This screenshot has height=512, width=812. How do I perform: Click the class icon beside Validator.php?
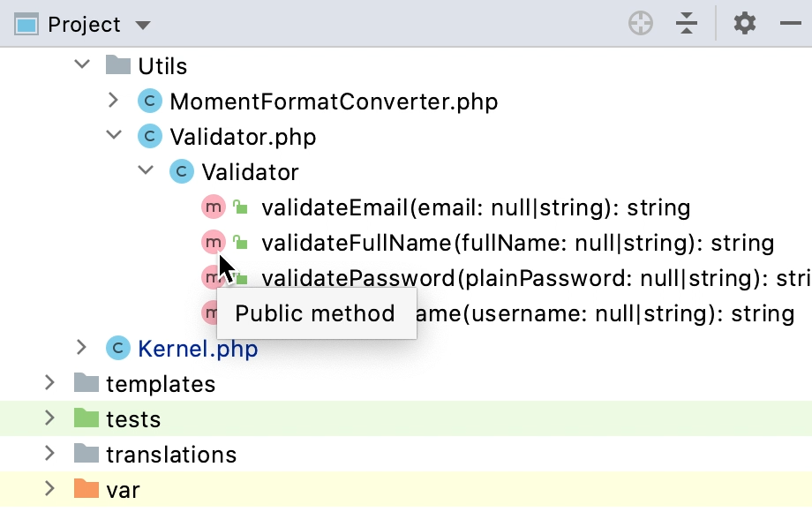click(150, 136)
